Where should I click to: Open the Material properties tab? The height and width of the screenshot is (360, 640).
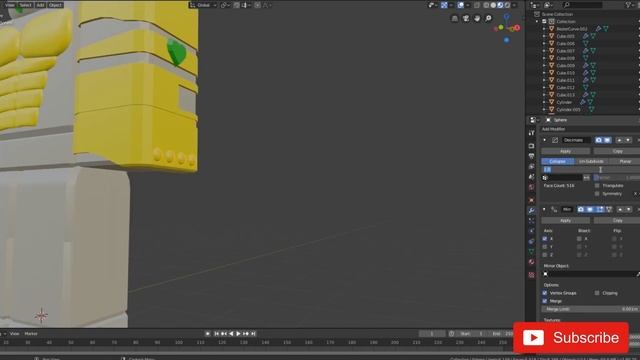(531, 262)
